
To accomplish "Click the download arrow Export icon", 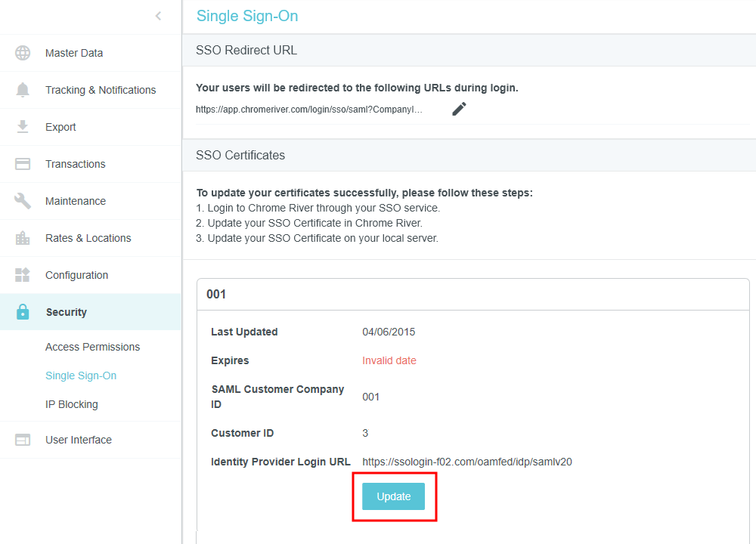I will click(x=23, y=127).
